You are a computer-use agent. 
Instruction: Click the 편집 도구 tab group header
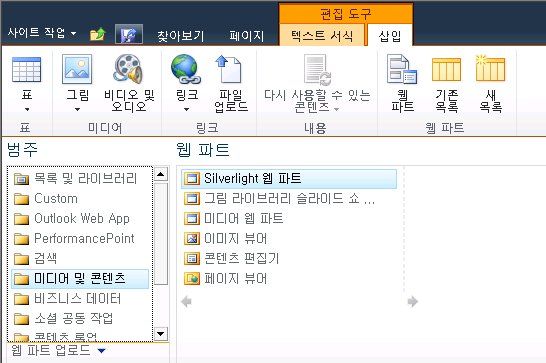(346, 14)
